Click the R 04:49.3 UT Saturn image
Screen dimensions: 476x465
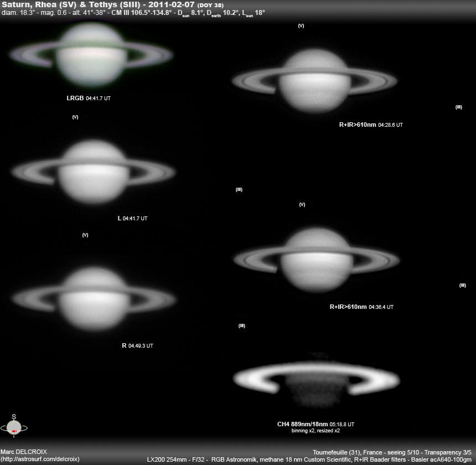click(x=94, y=299)
